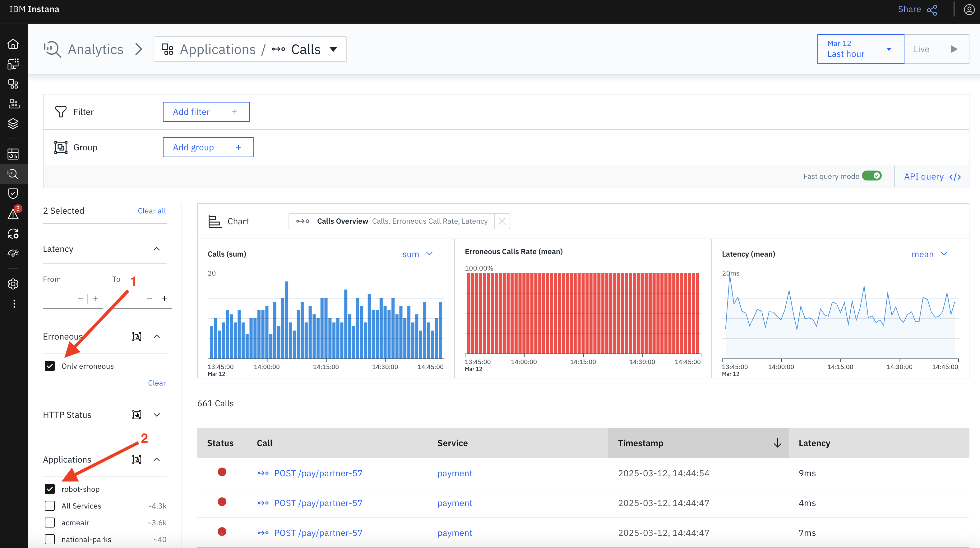Click the API query code icon
This screenshot has height=548, width=980.
[x=955, y=177]
